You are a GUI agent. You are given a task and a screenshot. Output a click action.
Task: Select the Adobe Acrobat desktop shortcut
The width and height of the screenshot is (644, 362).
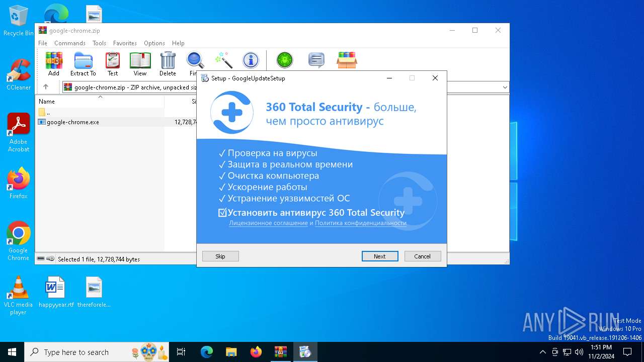tap(19, 133)
